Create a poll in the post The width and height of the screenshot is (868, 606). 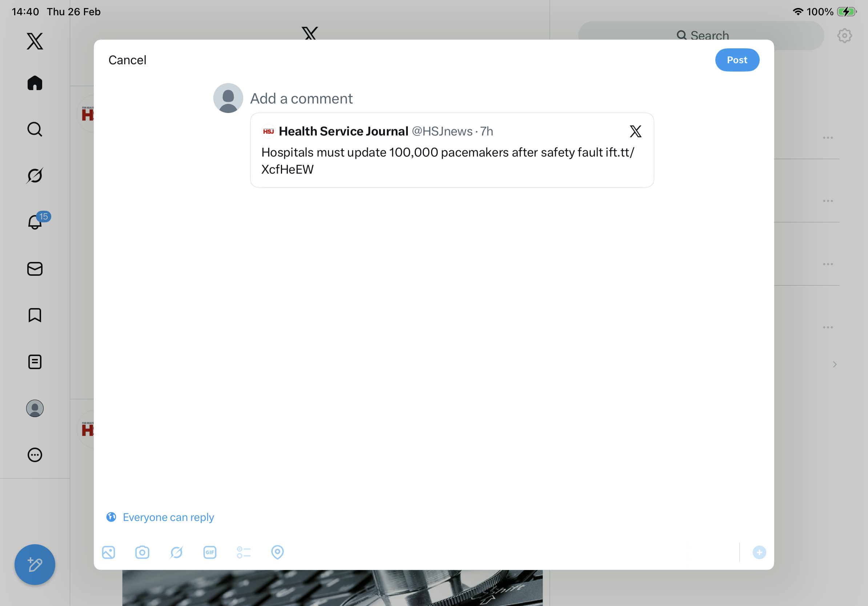[x=244, y=552]
